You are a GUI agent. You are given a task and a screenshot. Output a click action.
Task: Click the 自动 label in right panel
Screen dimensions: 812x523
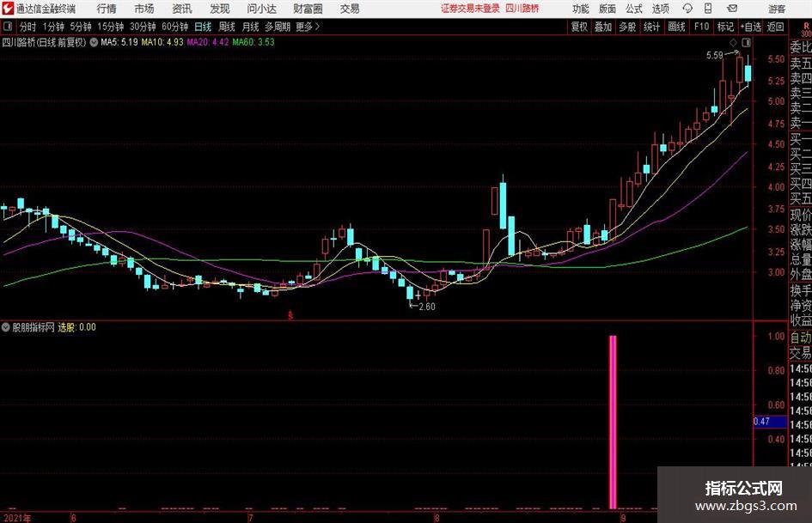click(801, 338)
